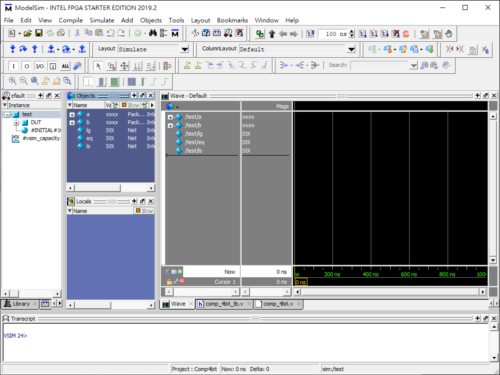Open the Simulate menu
The image size is (500, 375).
pyautogui.click(x=102, y=20)
